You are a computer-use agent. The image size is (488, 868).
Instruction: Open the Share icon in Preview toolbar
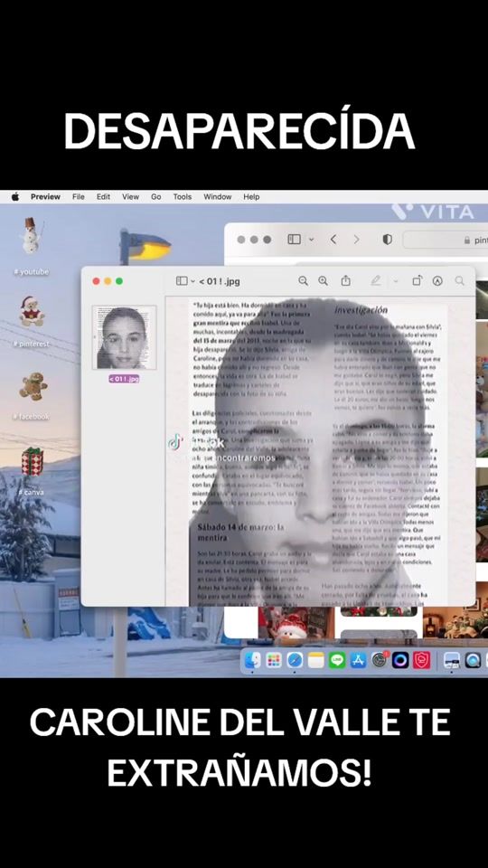coord(346,280)
